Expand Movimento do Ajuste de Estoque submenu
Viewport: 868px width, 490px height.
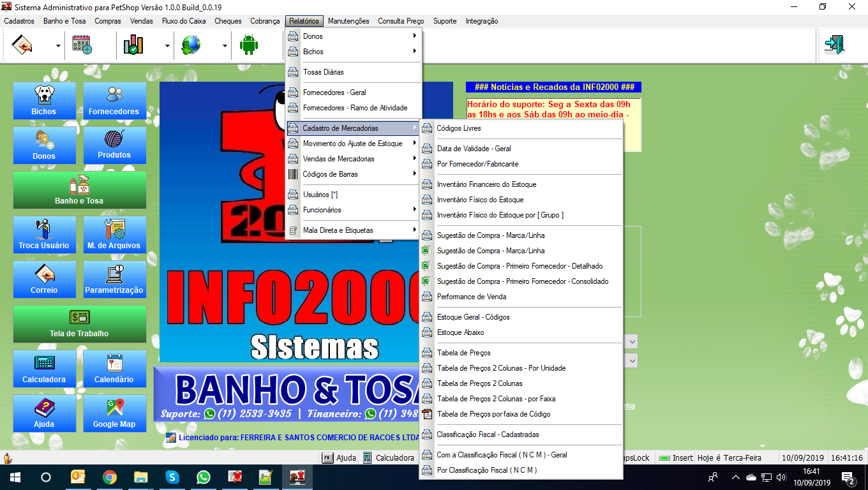pos(354,144)
